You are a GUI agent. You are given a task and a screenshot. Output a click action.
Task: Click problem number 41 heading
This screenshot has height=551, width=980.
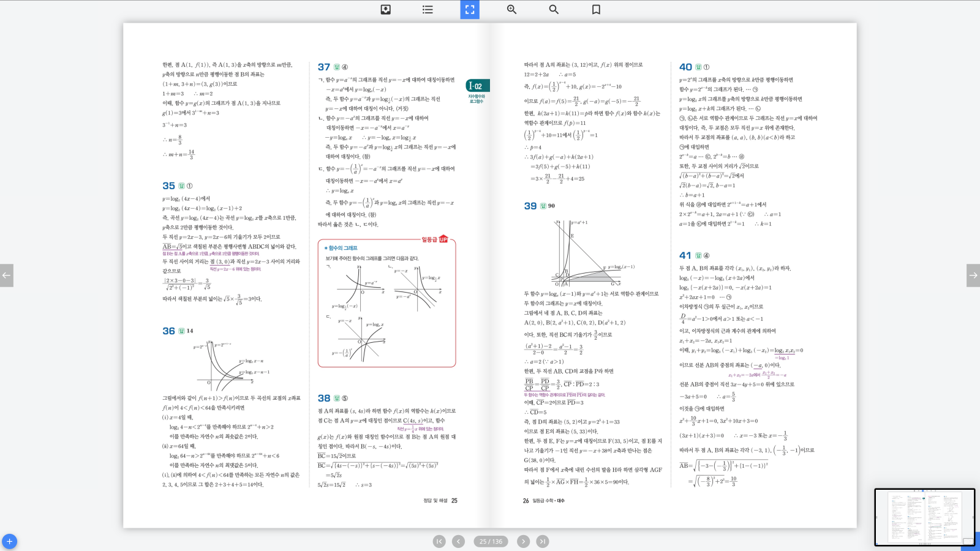(x=685, y=256)
